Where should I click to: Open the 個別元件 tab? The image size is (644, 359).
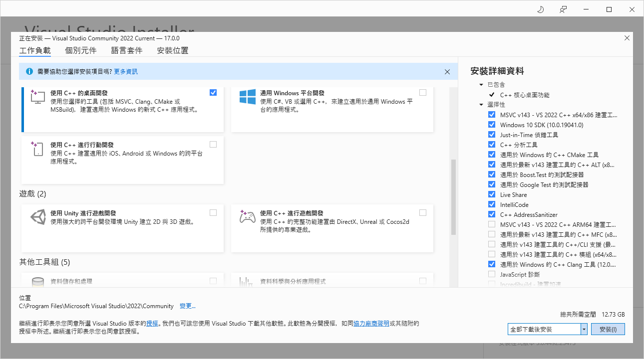tap(81, 50)
